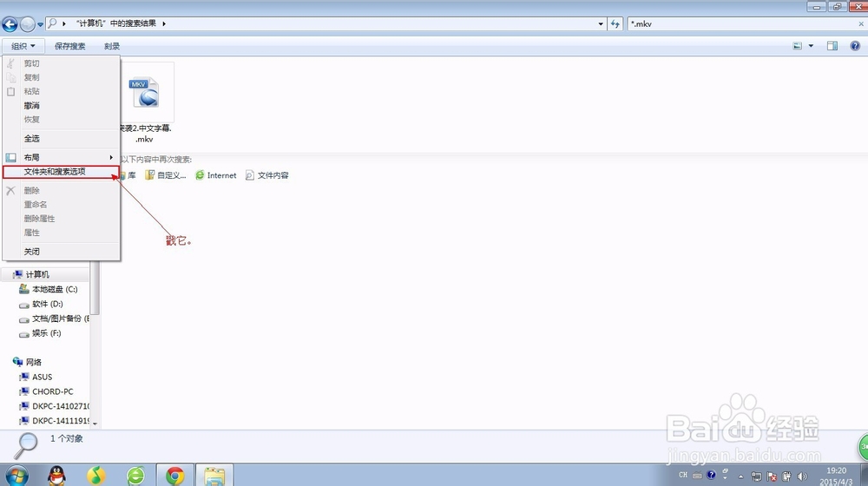This screenshot has width=868, height=486.
Task: Click the blue help icon in tray
Action: (712, 475)
